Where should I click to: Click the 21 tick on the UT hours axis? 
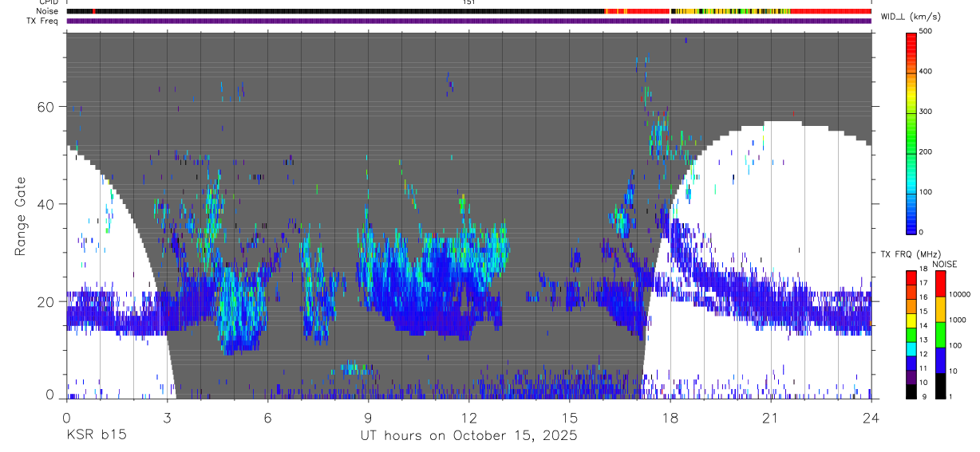coord(771,417)
